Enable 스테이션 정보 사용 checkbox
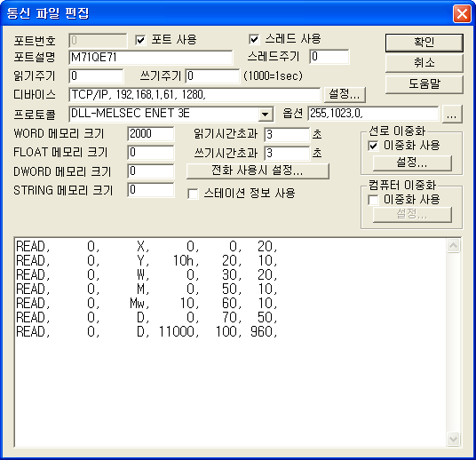This screenshot has width=476, height=460. tap(193, 194)
